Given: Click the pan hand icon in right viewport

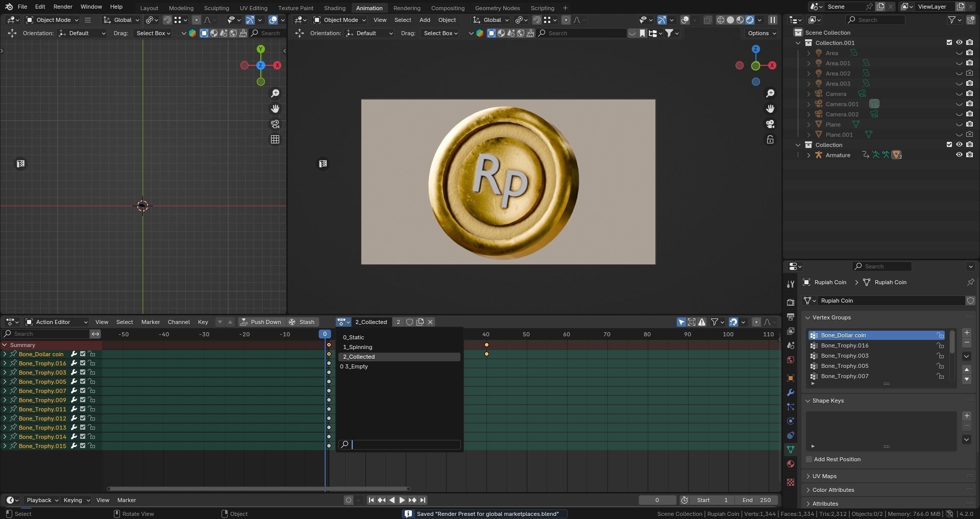Looking at the screenshot, I should tap(770, 109).
